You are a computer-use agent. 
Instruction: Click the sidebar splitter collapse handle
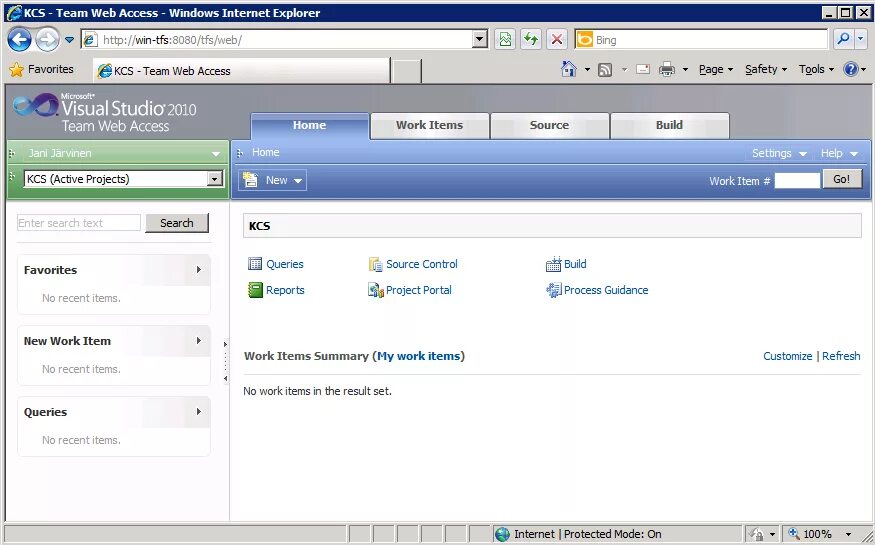(x=225, y=361)
